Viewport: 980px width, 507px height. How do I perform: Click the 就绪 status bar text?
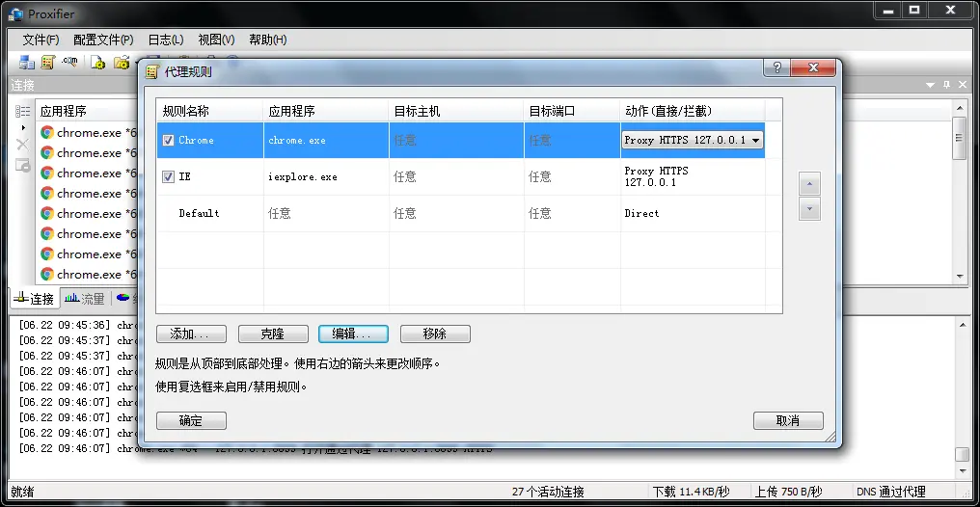pos(23,492)
